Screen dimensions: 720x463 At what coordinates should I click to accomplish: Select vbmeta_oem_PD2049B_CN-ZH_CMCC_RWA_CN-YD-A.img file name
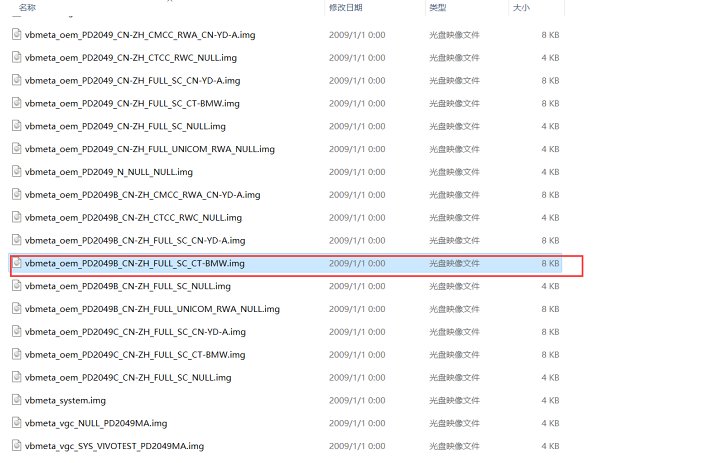click(143, 195)
